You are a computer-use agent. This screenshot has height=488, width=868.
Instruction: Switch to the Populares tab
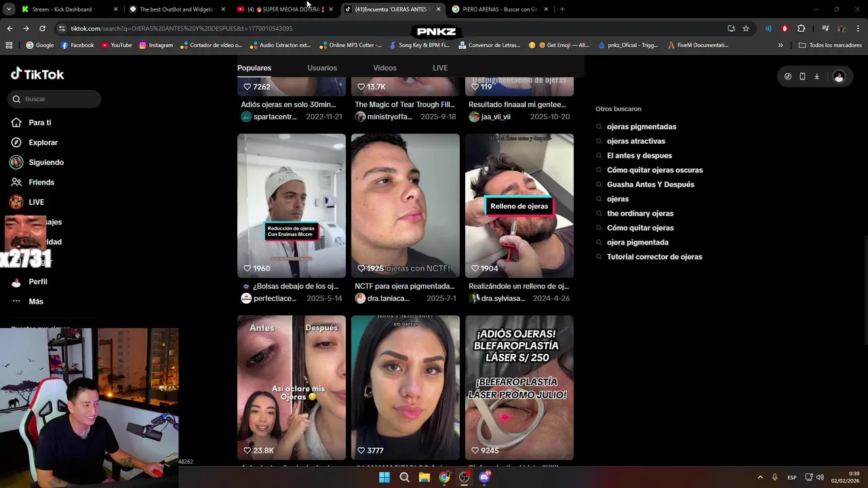pos(254,68)
